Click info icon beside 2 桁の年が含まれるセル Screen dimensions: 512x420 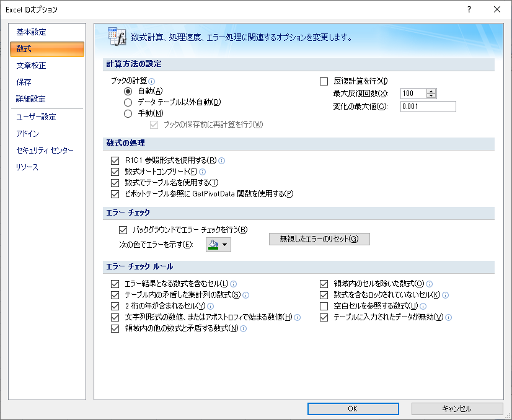210,306
